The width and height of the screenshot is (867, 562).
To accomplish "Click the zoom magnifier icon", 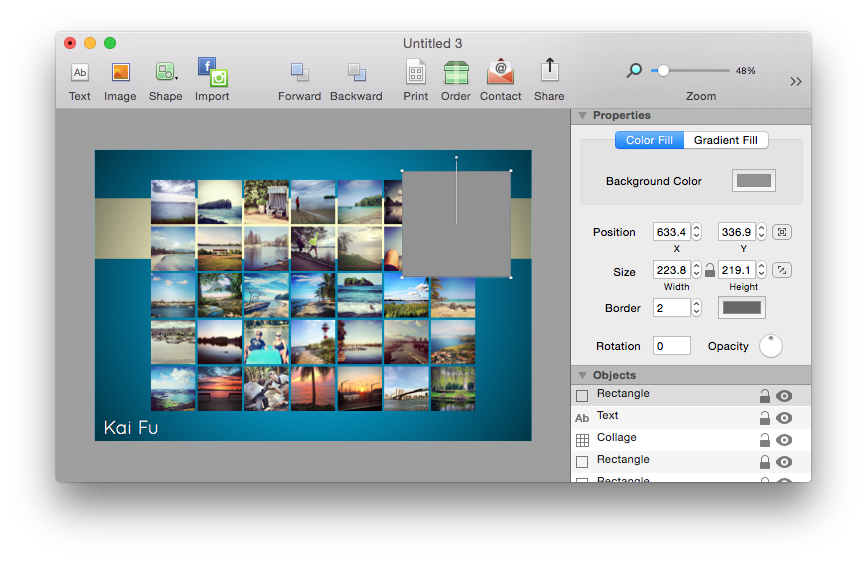I will [634, 70].
